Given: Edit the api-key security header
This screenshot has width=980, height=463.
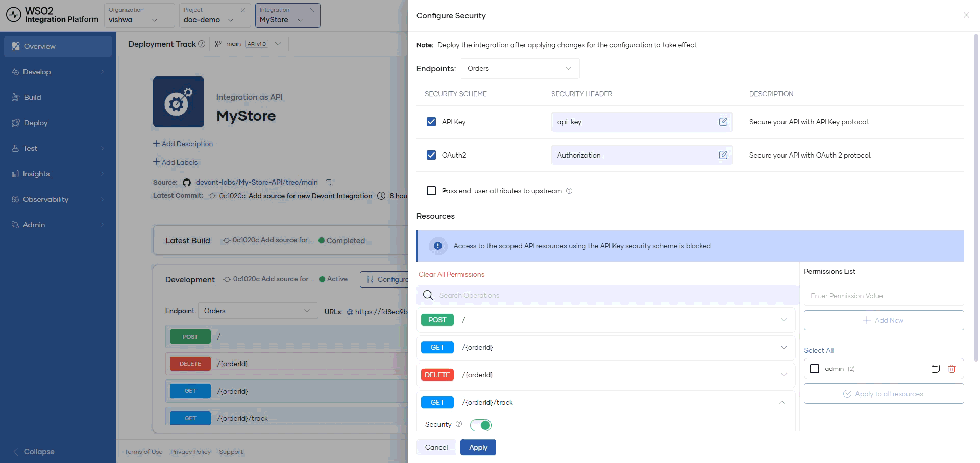Looking at the screenshot, I should pos(723,122).
